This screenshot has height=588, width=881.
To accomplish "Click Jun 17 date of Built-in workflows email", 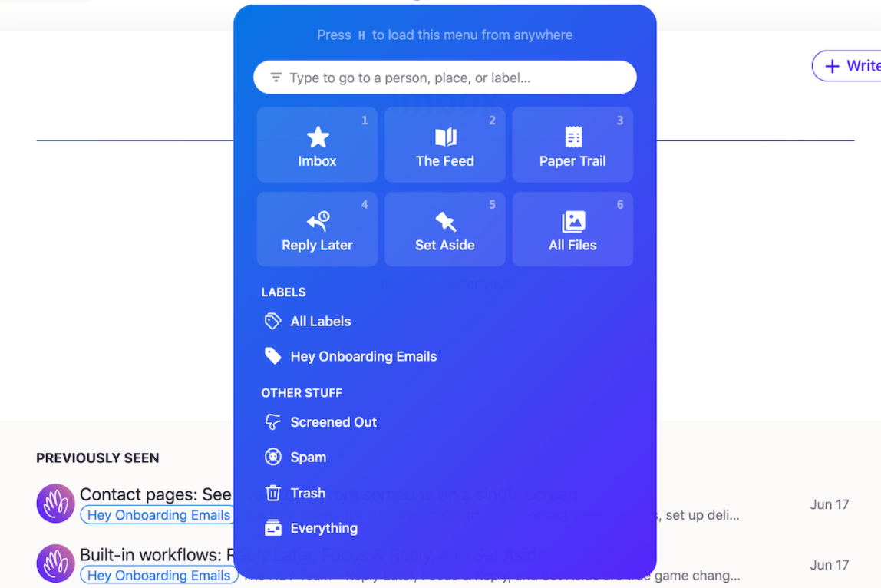I will (x=830, y=565).
